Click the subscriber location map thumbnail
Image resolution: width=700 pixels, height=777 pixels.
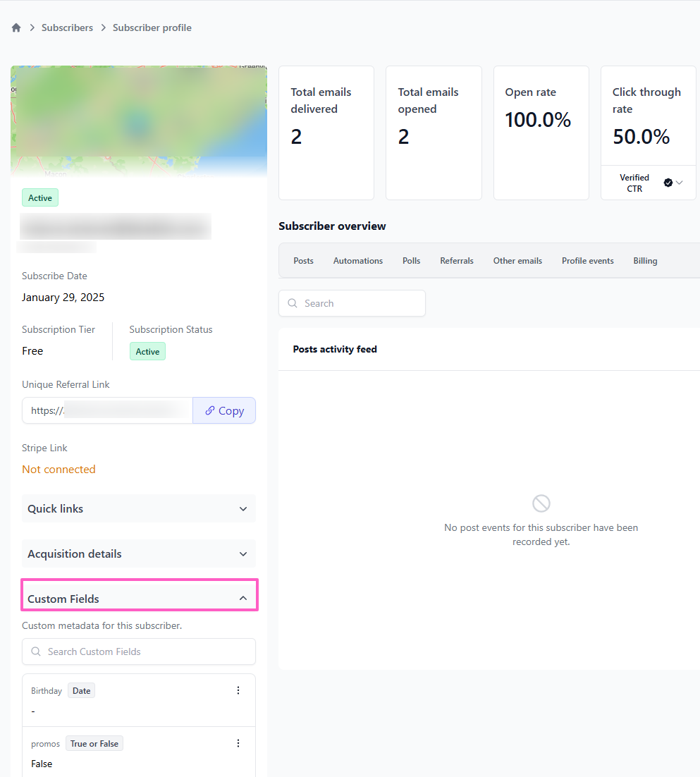click(x=139, y=120)
